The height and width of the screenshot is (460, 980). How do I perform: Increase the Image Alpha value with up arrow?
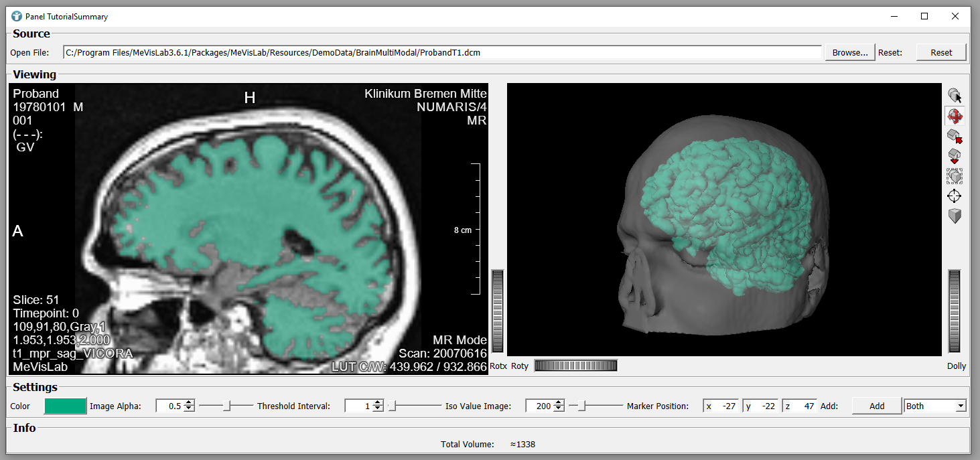pos(189,402)
